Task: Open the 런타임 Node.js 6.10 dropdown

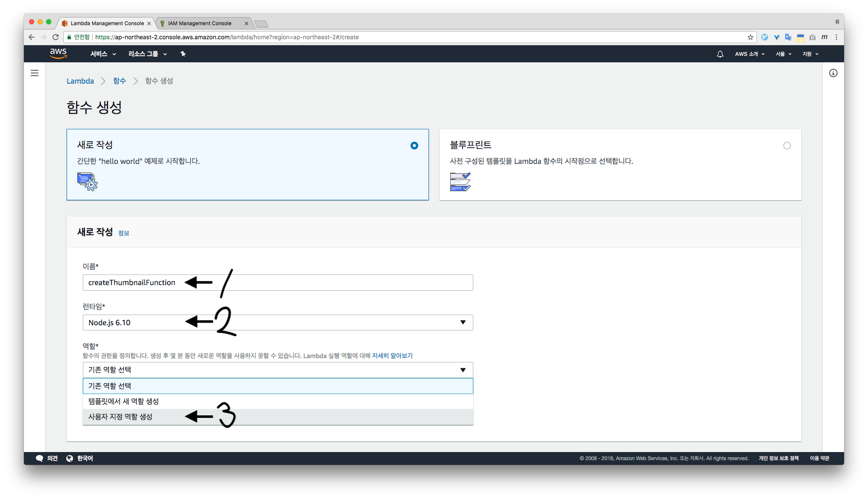Action: tap(278, 323)
